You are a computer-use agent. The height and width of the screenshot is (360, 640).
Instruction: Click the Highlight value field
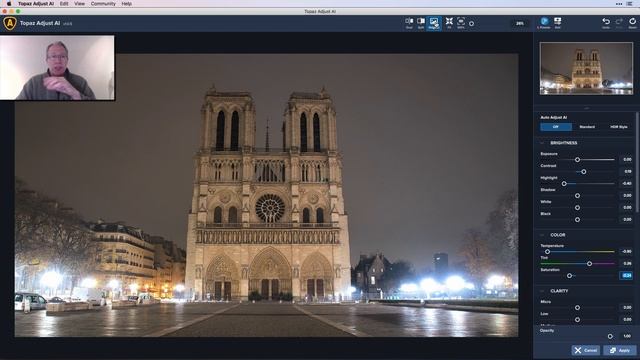(627, 184)
